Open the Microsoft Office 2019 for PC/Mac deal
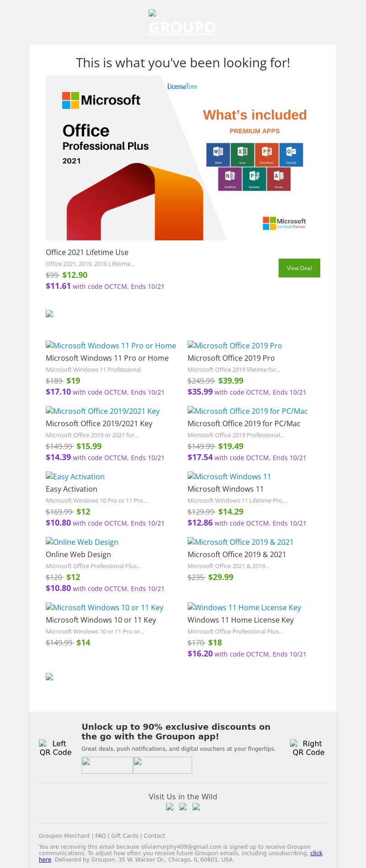Viewport: 366px width, 868px height. pos(248,411)
